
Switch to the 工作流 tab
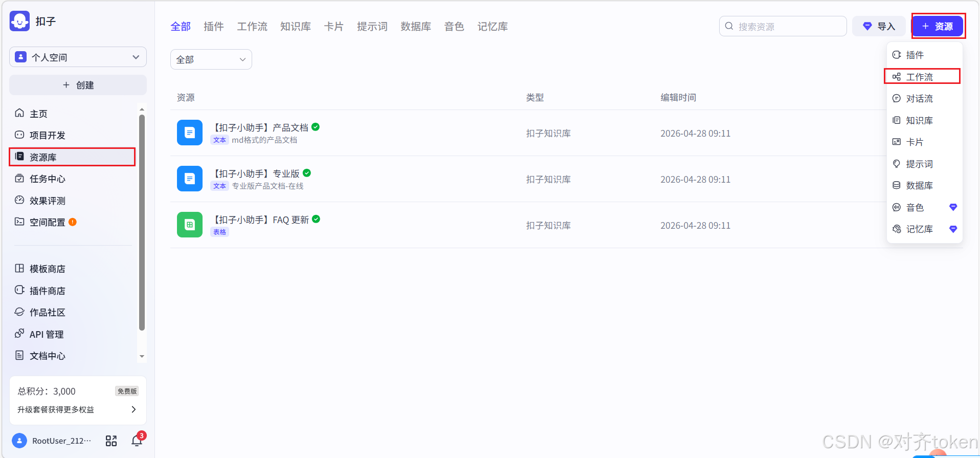pyautogui.click(x=252, y=26)
